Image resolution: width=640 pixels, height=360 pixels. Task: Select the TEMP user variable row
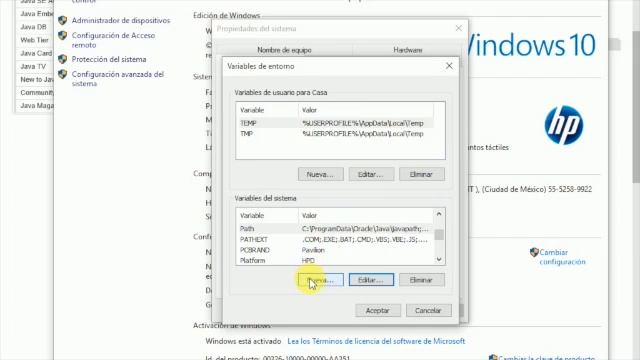point(335,123)
